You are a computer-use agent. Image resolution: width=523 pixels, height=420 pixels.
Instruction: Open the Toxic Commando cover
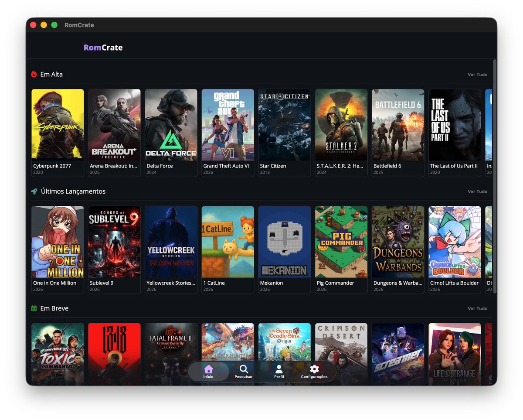(x=58, y=354)
